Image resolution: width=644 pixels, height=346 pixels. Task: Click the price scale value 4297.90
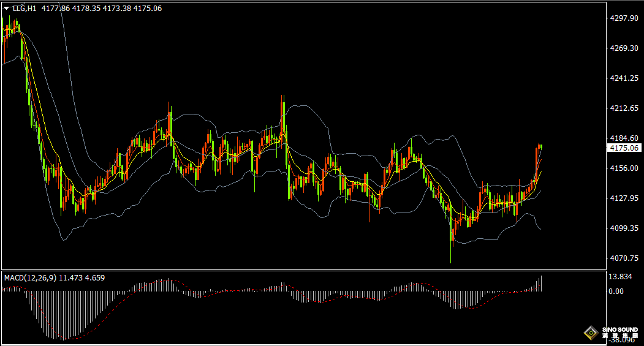624,18
